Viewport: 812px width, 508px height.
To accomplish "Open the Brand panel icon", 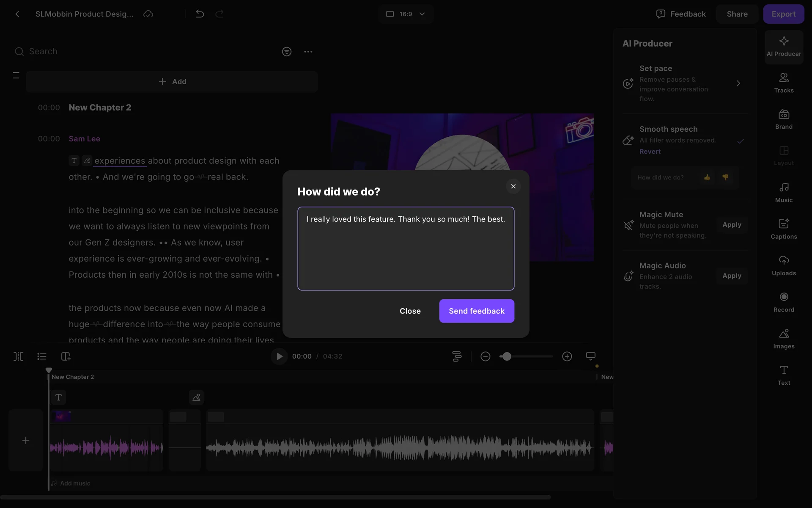I will click(x=784, y=119).
